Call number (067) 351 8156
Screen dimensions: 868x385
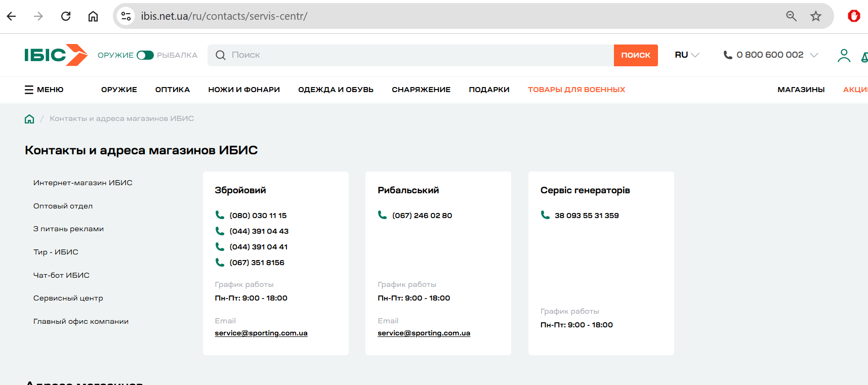(257, 263)
